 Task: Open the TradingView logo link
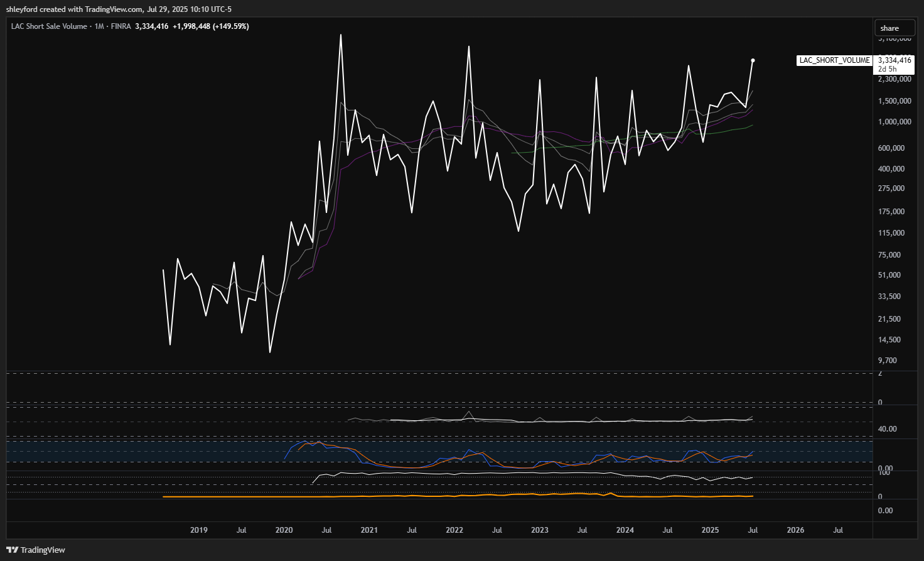pyautogui.click(x=36, y=550)
